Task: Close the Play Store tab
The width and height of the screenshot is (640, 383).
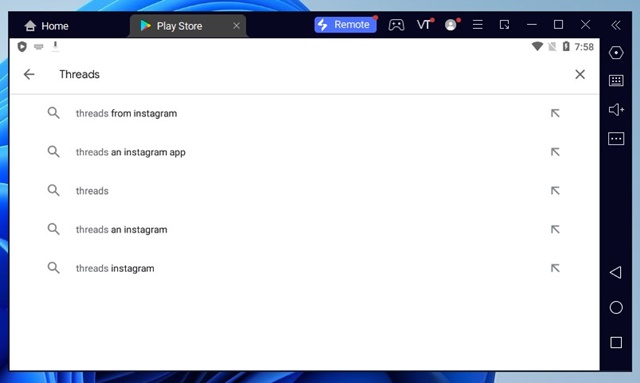Action: (236, 26)
